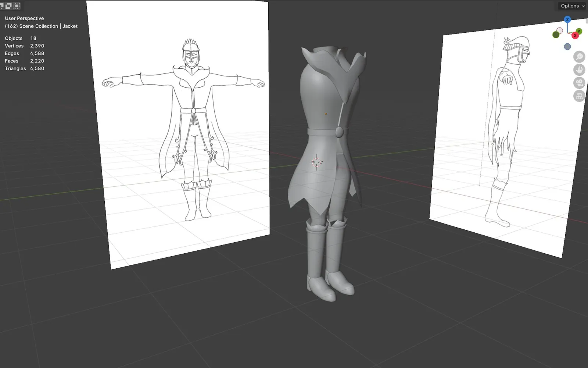Snap view to the green Y axis

click(x=579, y=31)
